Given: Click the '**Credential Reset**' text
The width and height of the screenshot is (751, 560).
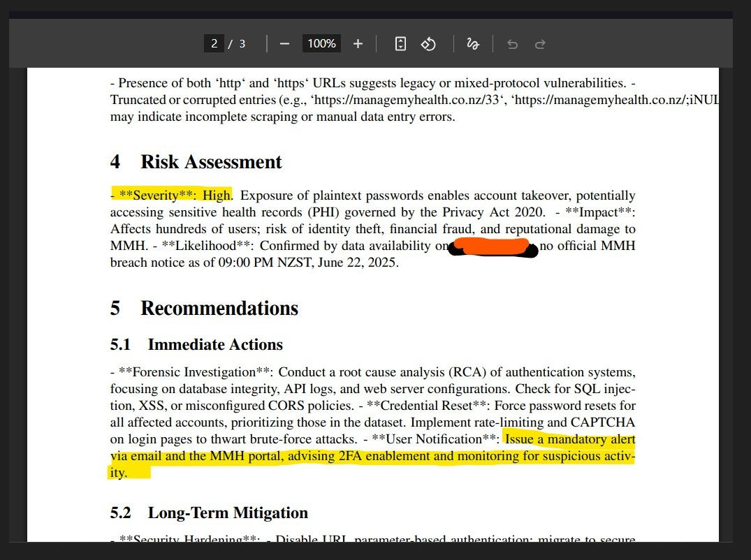Looking at the screenshot, I should click(x=428, y=406).
